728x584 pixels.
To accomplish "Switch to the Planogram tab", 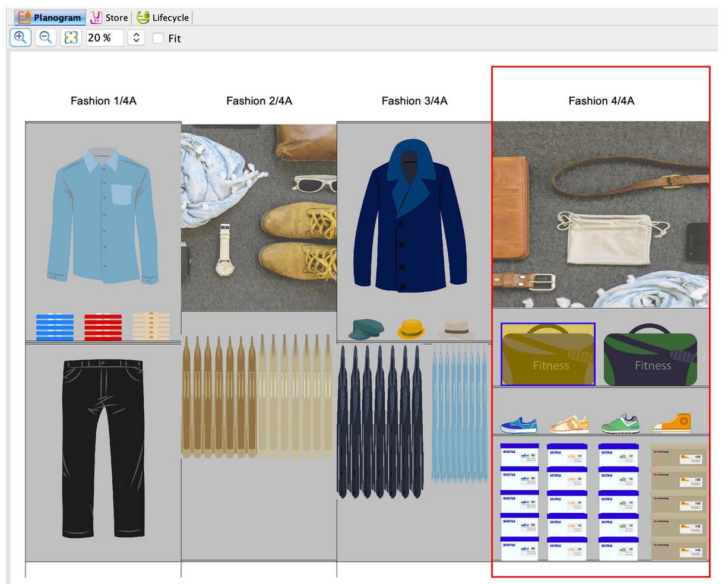I will 50,18.
